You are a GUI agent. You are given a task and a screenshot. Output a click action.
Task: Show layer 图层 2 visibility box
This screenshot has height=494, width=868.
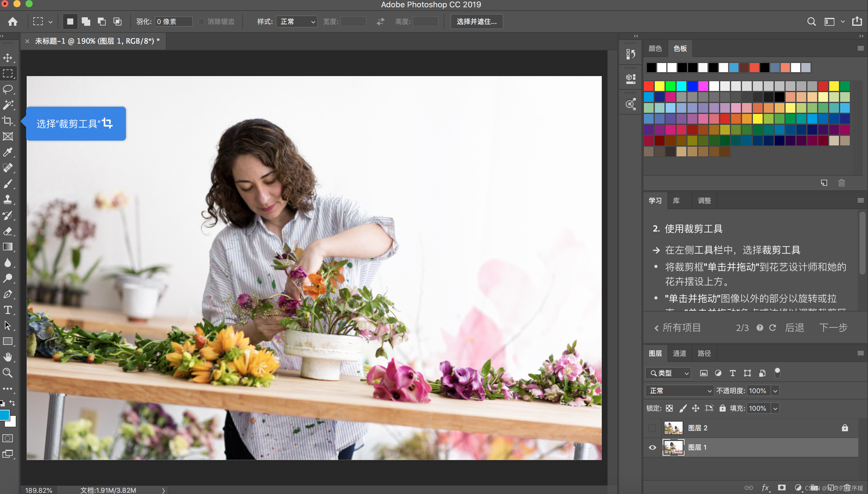click(652, 428)
